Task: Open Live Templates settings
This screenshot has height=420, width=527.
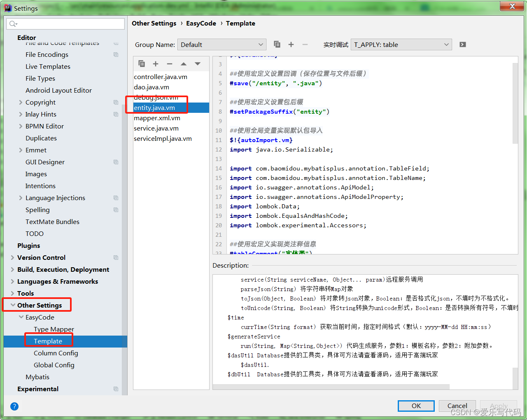Action: point(48,66)
